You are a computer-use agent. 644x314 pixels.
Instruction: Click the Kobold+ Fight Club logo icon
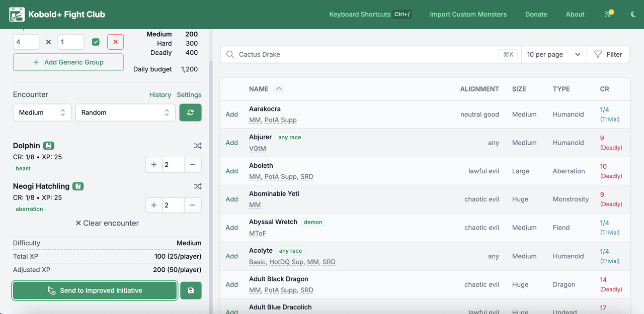point(17,15)
